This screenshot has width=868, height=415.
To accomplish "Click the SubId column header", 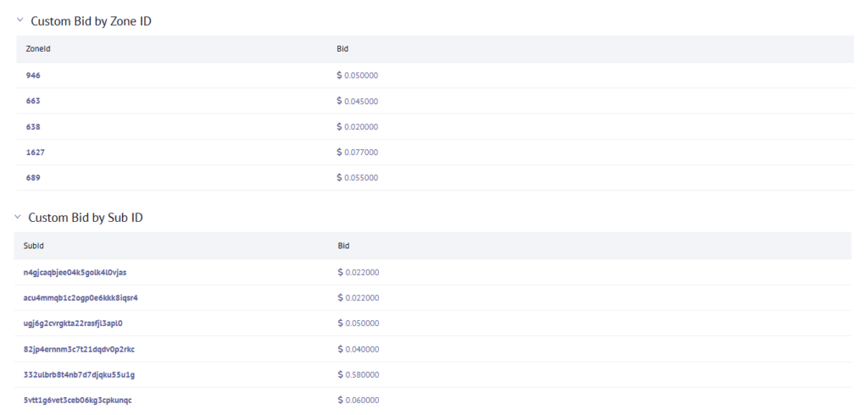I will [x=34, y=246].
